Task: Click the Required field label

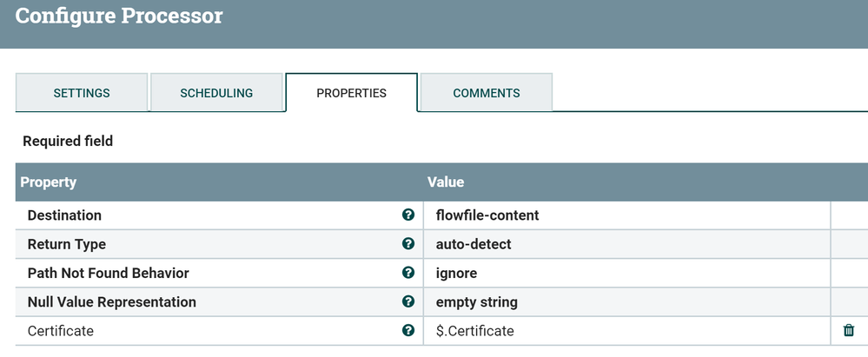Action: (x=68, y=141)
